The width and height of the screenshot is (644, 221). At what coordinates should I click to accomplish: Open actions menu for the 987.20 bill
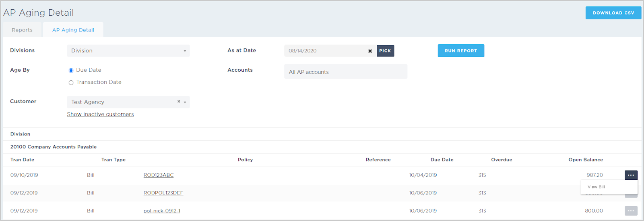pos(631,175)
